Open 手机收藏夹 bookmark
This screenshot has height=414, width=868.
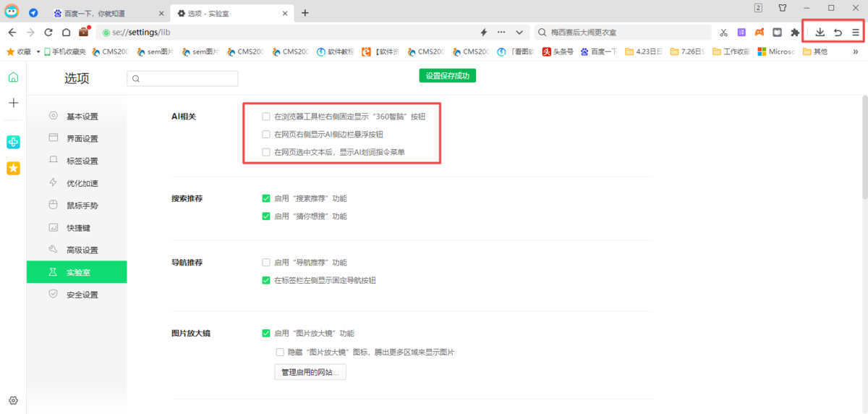(65, 51)
